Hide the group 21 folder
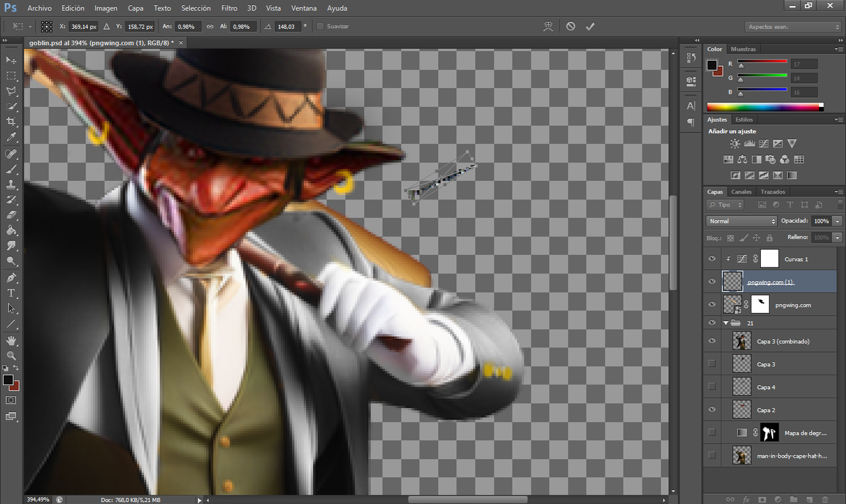This screenshot has height=504, width=846. (712, 323)
